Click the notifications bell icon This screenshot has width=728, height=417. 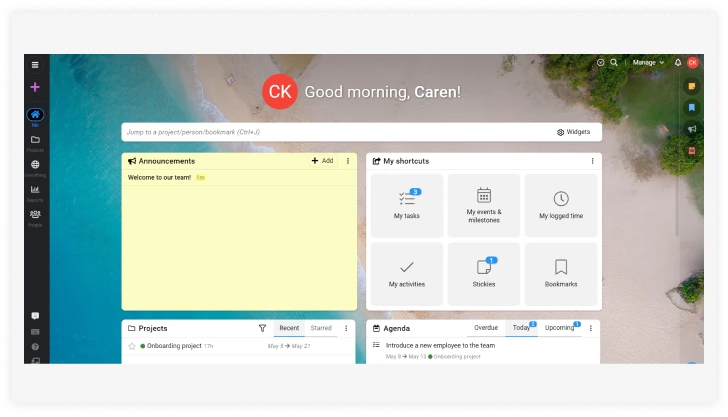pyautogui.click(x=677, y=63)
